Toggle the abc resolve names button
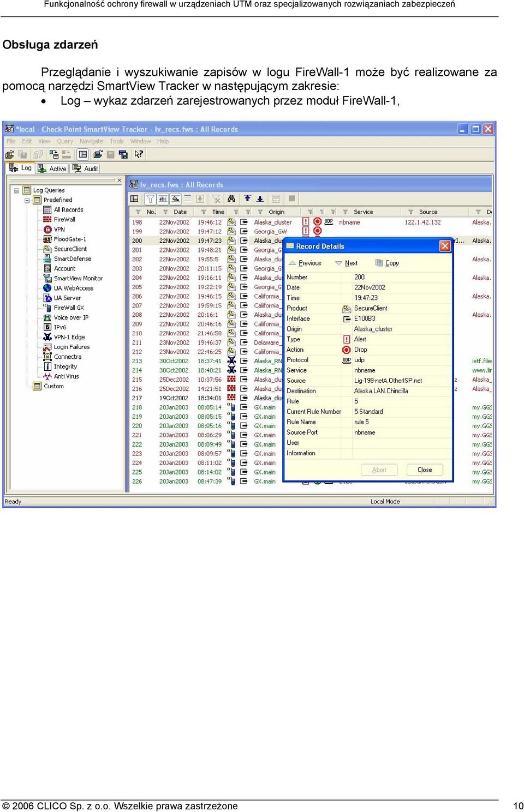This screenshot has height=812, width=524. coord(163,199)
